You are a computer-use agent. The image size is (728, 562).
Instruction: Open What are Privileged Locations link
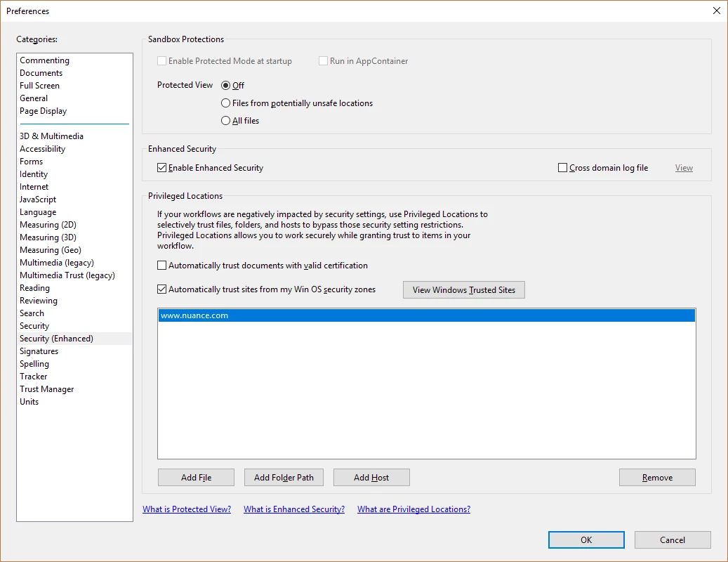(413, 509)
